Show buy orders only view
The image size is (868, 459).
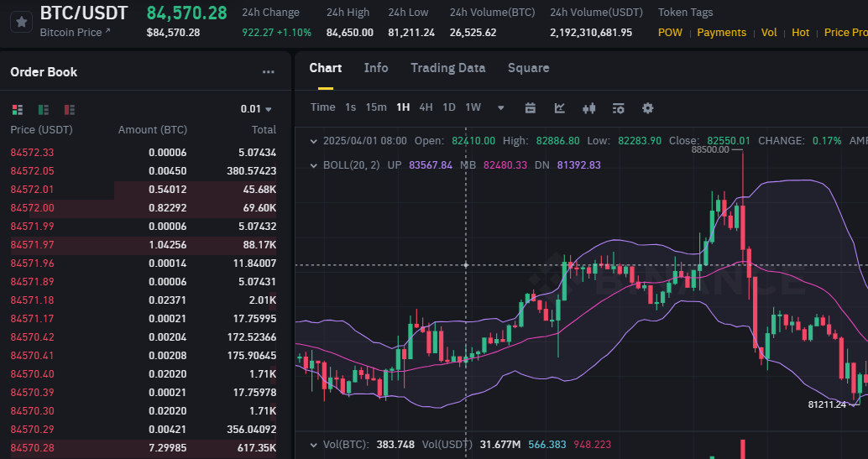coord(43,110)
